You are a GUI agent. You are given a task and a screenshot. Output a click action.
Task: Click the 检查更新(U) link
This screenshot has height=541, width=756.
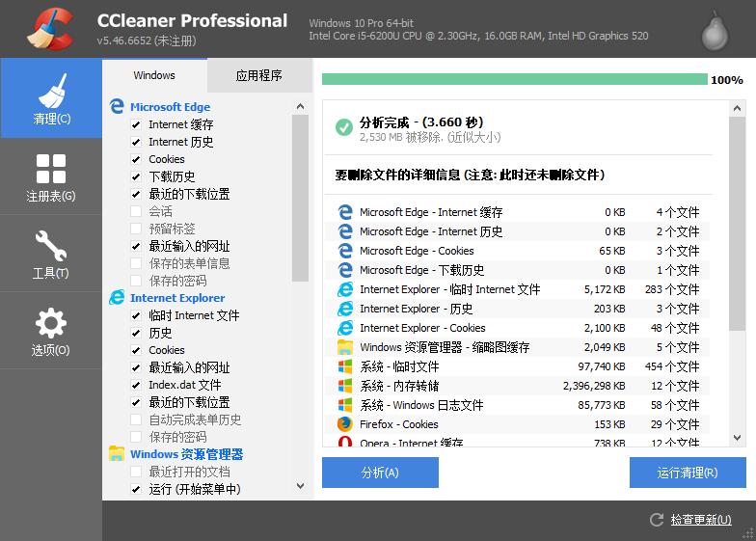pos(701,519)
